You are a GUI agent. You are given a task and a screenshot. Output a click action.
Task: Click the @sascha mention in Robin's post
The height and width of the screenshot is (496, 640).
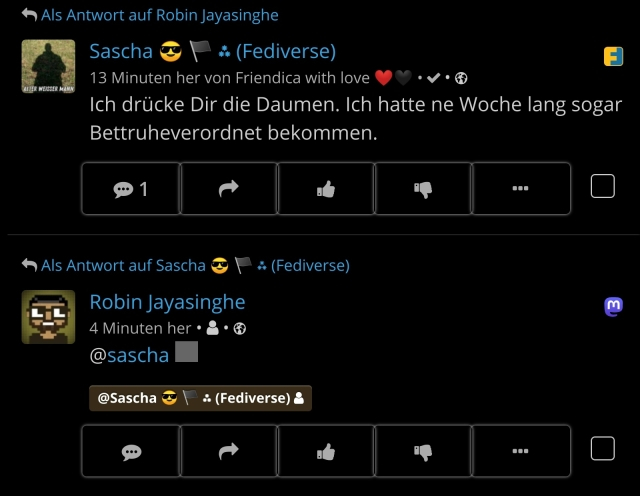[129, 355]
